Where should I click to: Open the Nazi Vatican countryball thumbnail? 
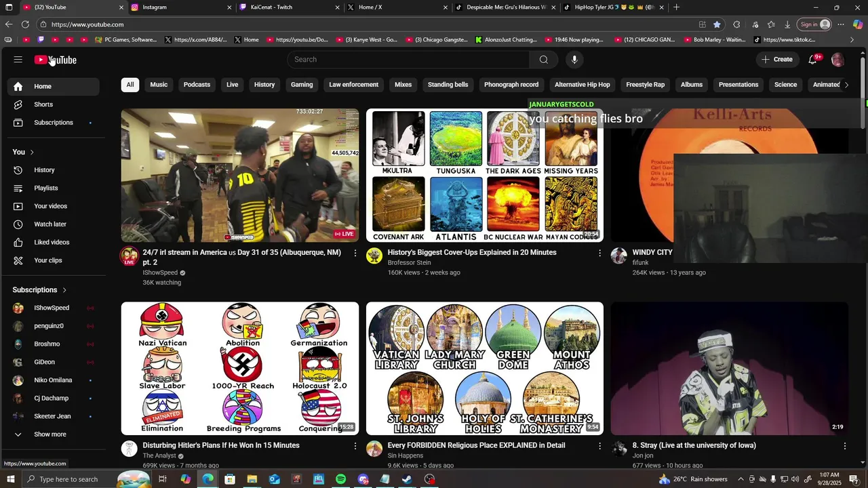coord(240,368)
